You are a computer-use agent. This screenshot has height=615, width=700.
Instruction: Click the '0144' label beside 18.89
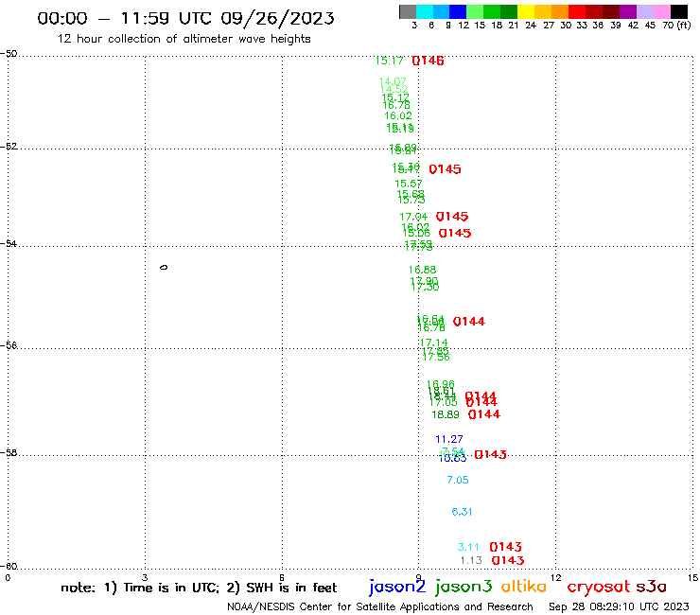click(x=484, y=414)
